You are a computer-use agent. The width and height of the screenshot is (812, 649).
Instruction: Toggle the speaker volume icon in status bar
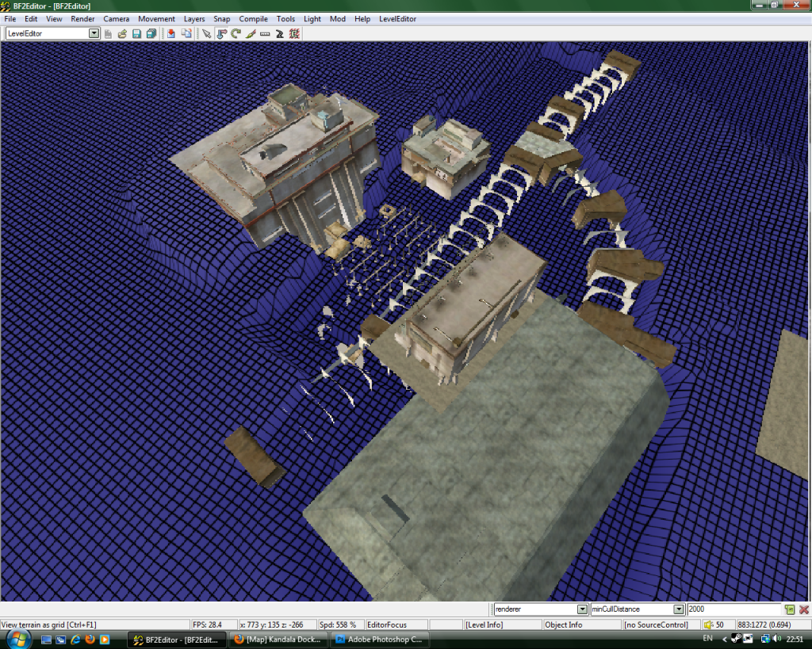708,625
